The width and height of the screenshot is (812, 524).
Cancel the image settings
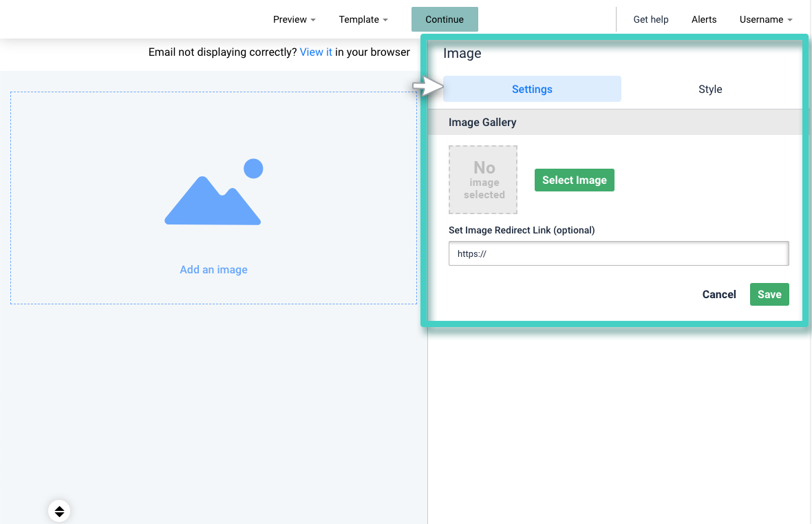tap(719, 295)
